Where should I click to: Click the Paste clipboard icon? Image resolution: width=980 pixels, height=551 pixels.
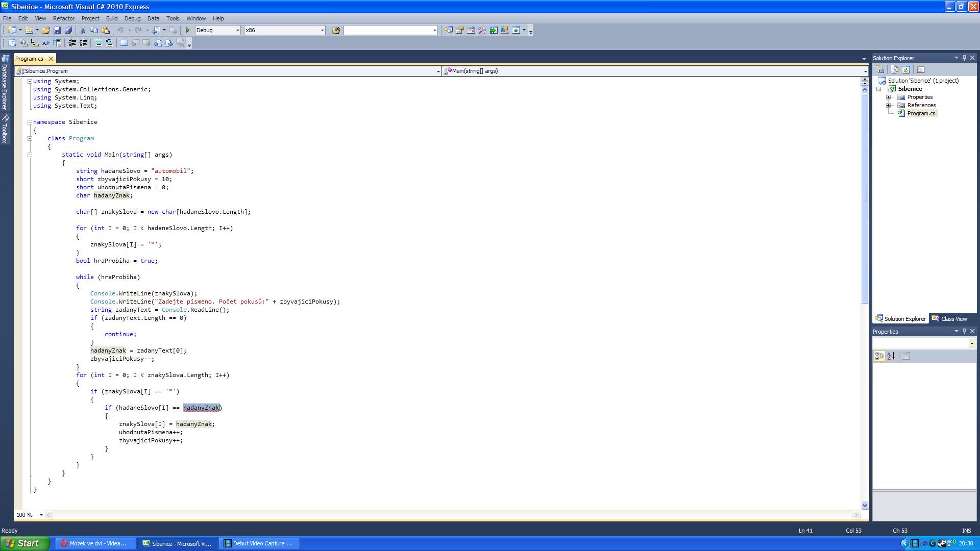pyautogui.click(x=106, y=30)
